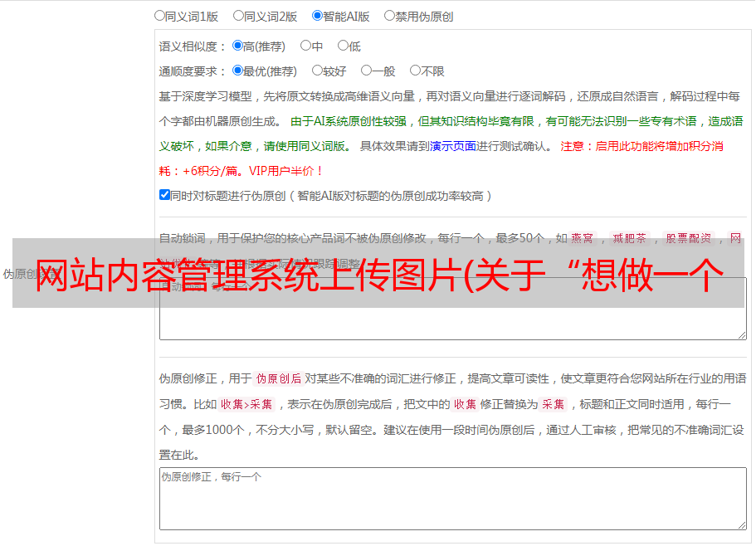Click the 伪原创后 highlighted tag
756x546 pixels.
[x=279, y=378]
